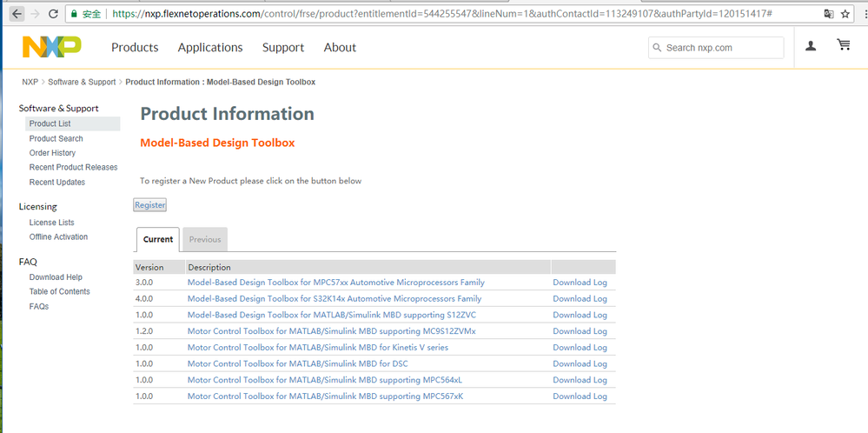Click NXP breadcrumb link
Viewport: 868px width, 433px height.
click(30, 82)
